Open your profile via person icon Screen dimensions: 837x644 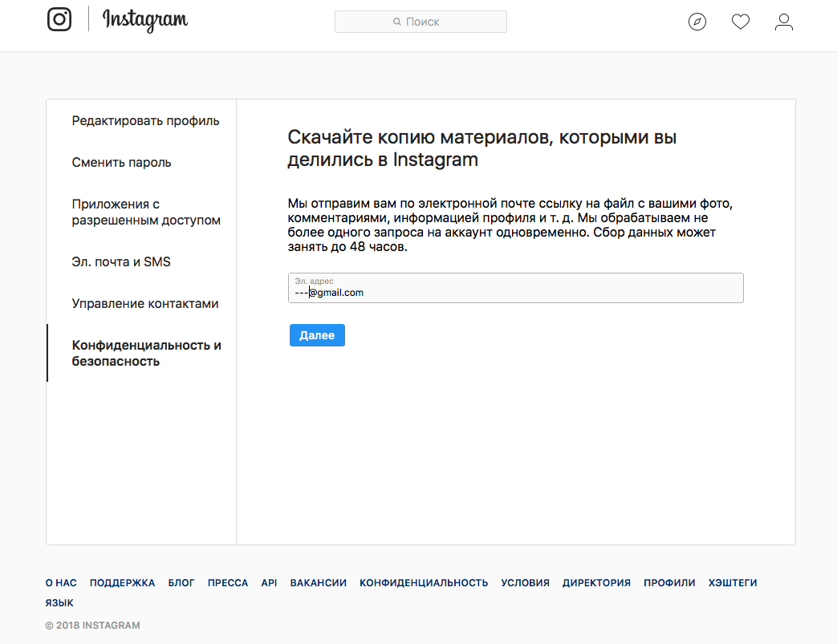(783, 22)
